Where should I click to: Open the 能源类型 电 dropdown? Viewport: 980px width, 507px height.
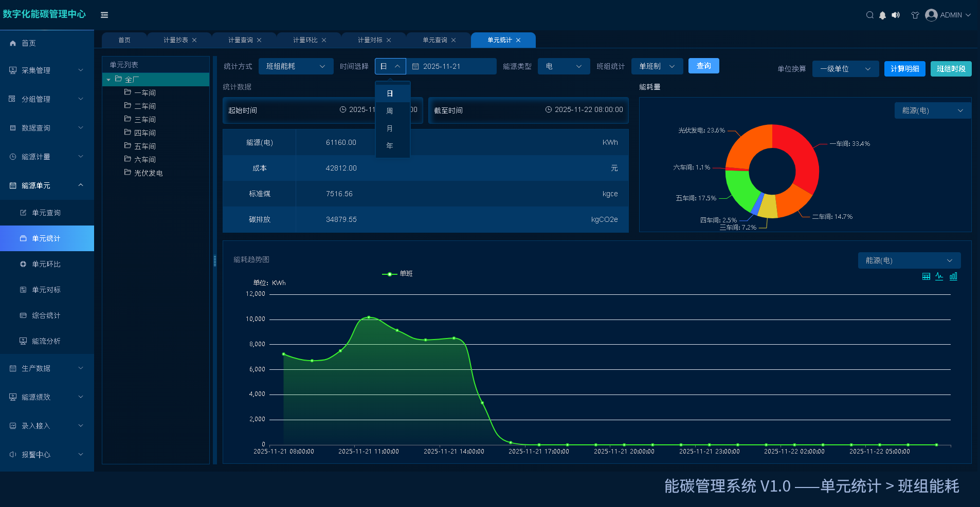[564, 66]
